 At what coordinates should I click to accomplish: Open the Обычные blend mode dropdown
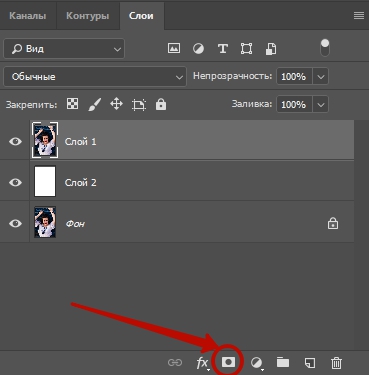click(95, 77)
